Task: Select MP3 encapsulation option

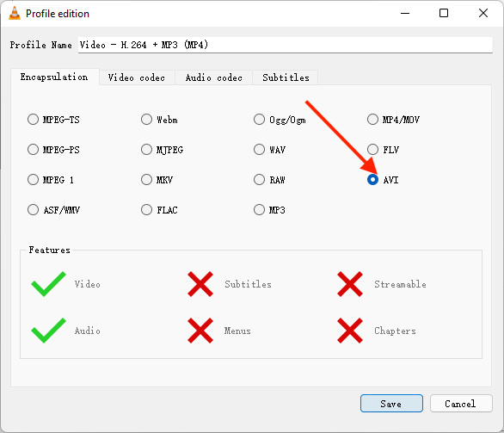Action: point(259,210)
